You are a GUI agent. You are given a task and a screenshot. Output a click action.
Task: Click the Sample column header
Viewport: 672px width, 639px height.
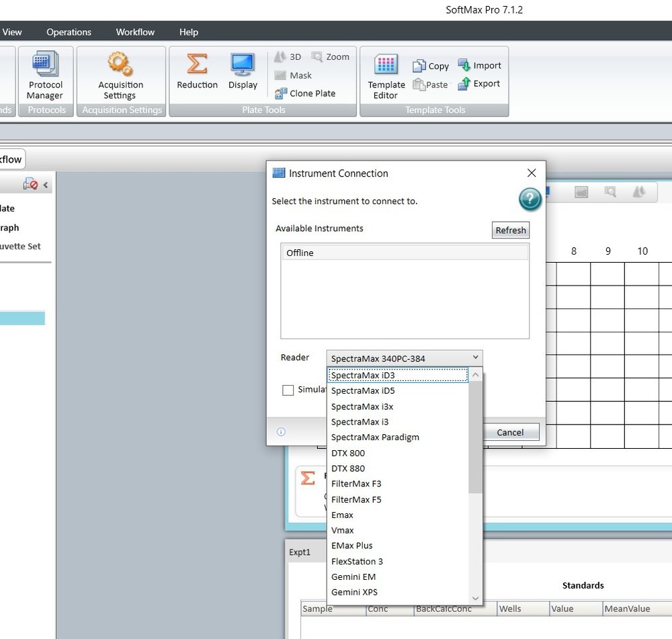point(333,609)
